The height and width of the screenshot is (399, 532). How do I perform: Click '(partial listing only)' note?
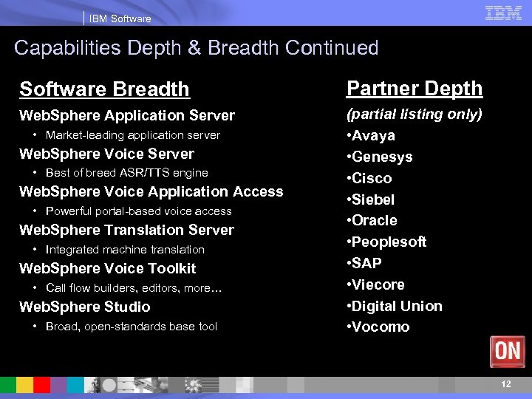tap(415, 115)
